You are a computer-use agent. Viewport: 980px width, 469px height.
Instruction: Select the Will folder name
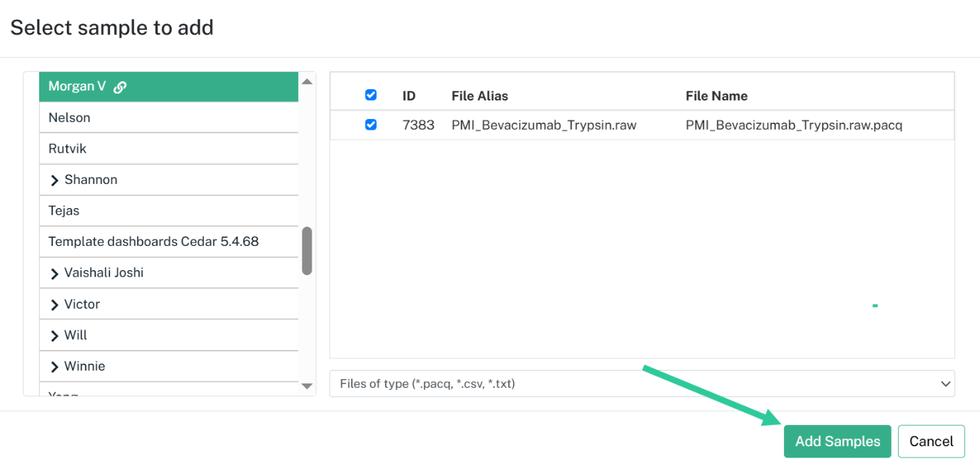point(76,335)
